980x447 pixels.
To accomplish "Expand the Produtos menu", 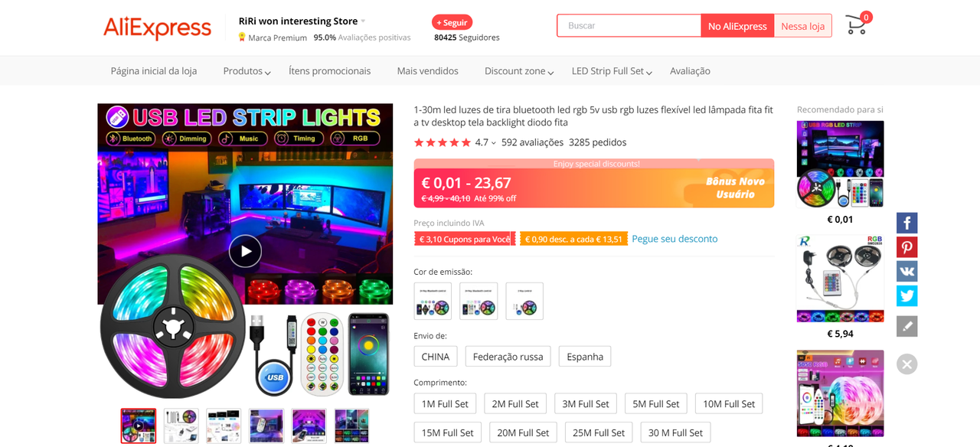I will [x=247, y=70].
